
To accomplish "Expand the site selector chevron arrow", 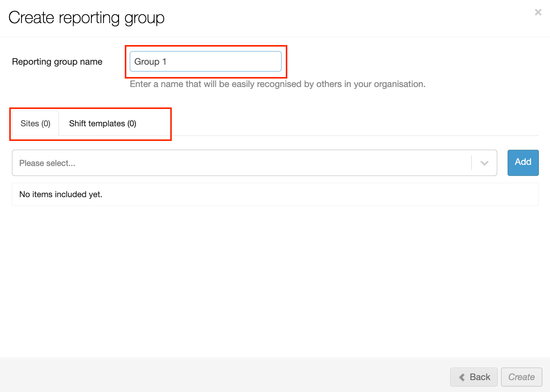I will [484, 163].
